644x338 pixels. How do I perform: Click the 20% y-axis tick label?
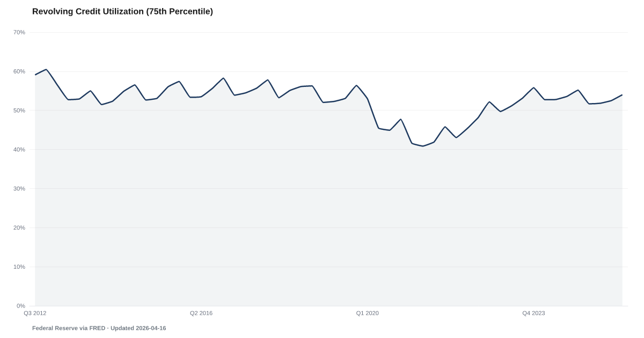click(x=19, y=228)
